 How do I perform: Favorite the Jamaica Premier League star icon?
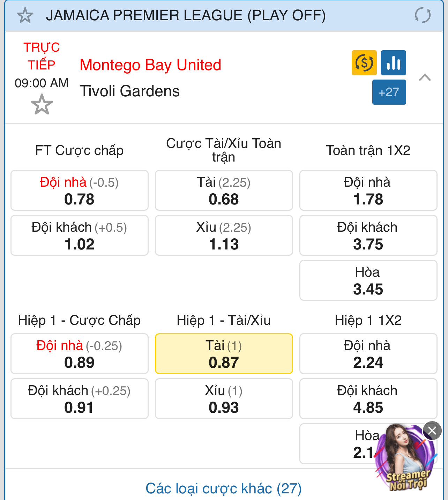point(25,16)
